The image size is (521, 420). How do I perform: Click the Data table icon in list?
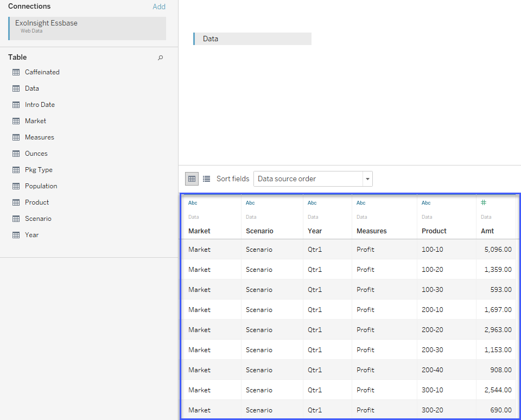(x=16, y=88)
